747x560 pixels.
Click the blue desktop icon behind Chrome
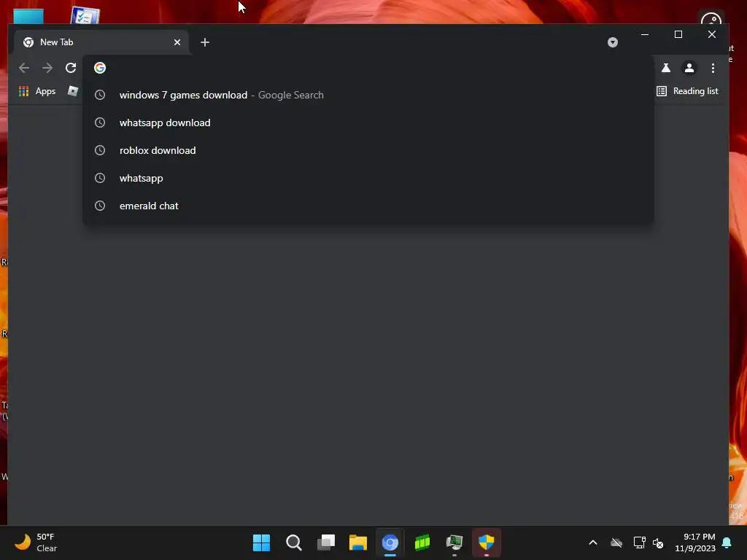click(x=28, y=16)
